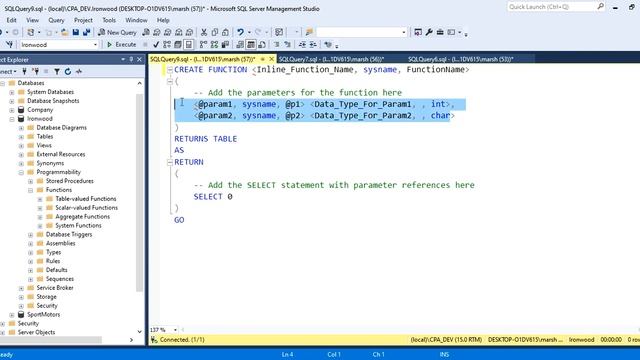Click the Change Connection icon beside database dropdown
640x360 pixels.
click(x=9, y=44)
